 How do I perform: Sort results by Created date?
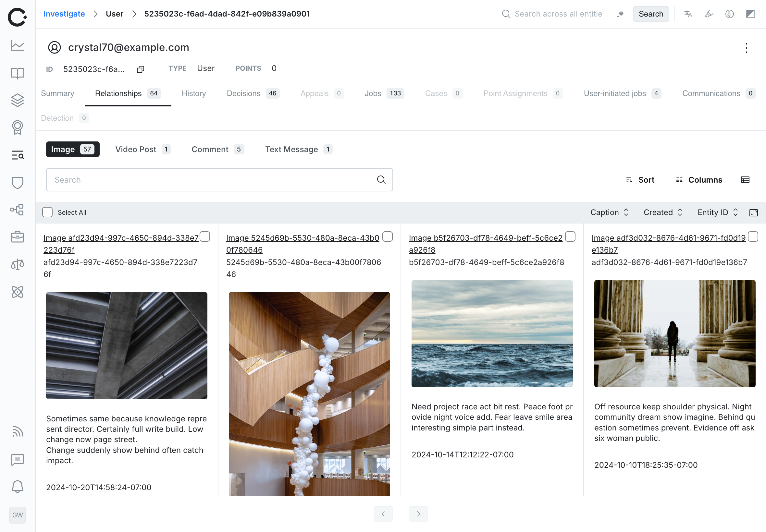(662, 212)
